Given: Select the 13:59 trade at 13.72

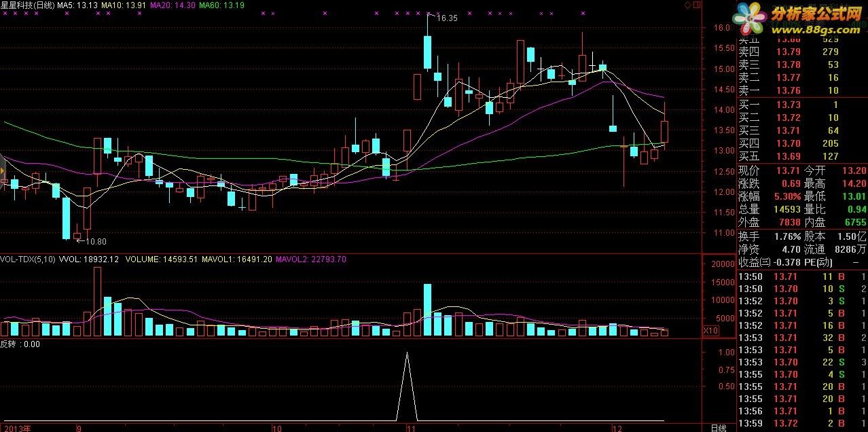Looking at the screenshot, I should [802, 424].
